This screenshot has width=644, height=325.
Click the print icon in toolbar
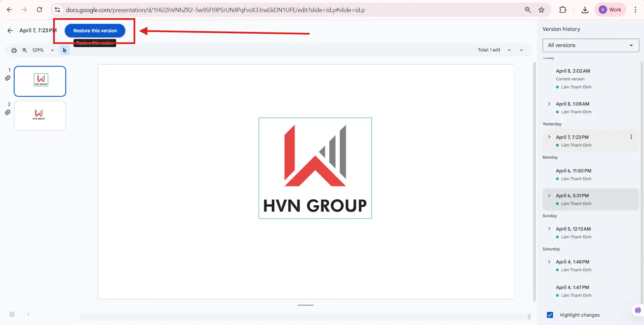click(14, 50)
